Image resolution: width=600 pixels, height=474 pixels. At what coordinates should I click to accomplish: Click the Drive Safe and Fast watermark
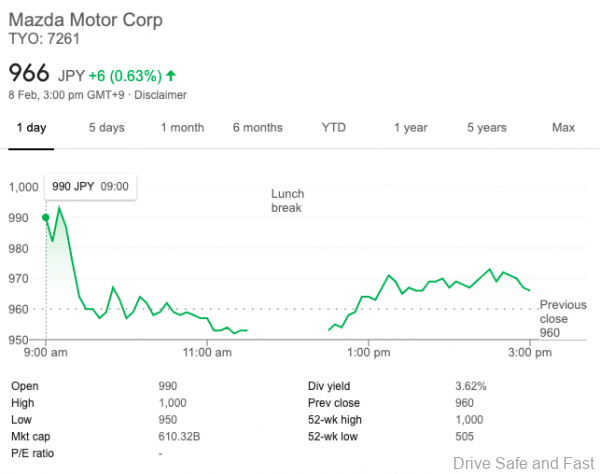pyautogui.click(x=523, y=463)
